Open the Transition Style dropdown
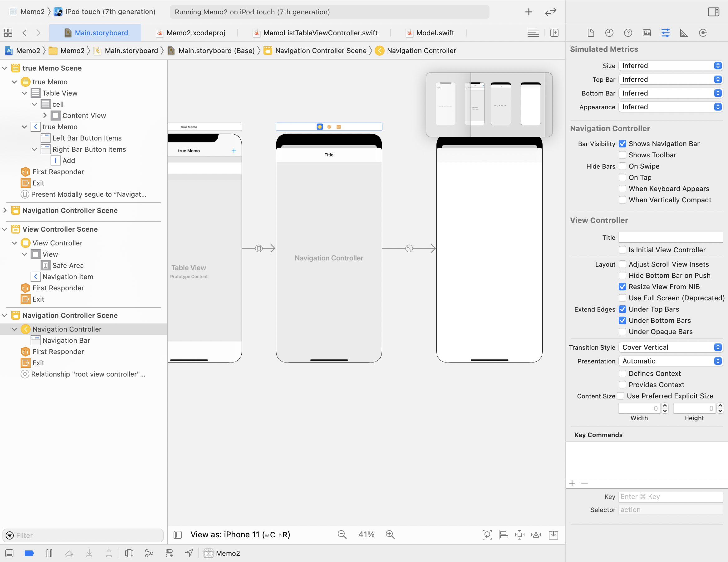This screenshot has height=562, width=728. click(670, 347)
